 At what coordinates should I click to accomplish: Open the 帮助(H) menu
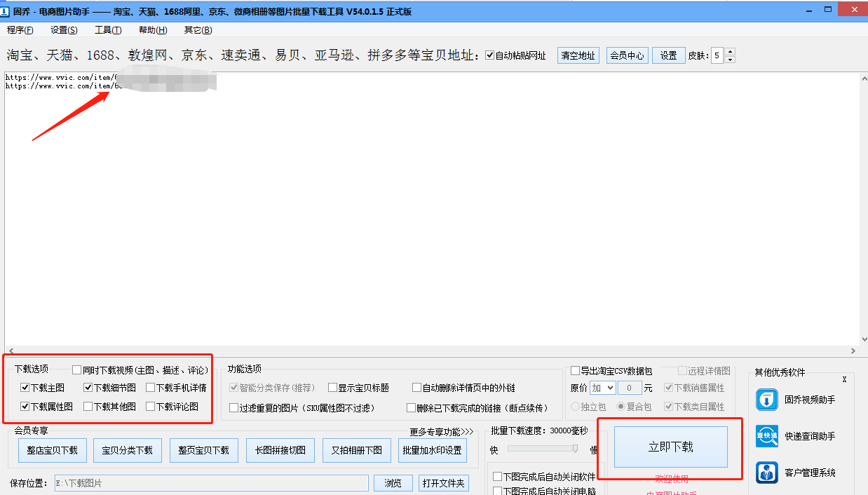(153, 30)
